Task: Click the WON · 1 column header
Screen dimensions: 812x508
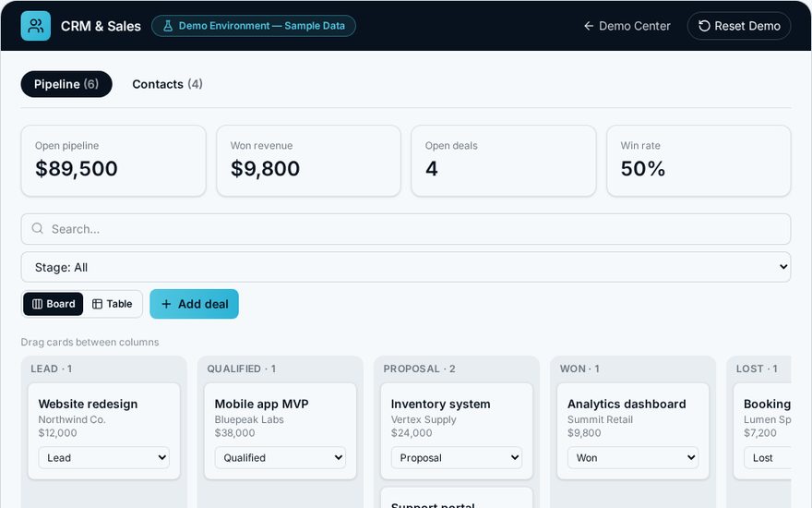Action: 579,369
